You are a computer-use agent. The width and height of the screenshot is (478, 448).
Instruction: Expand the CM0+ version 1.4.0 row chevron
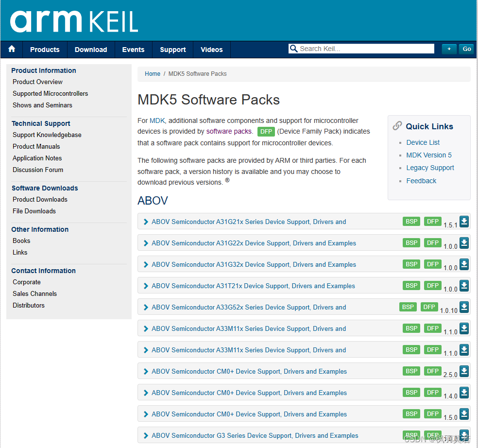146,393
